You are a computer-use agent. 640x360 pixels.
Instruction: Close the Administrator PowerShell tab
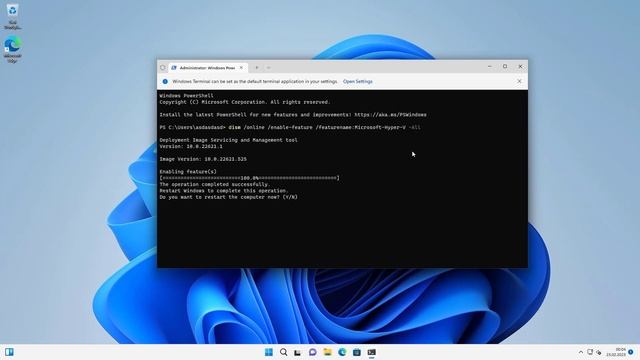pos(241,68)
